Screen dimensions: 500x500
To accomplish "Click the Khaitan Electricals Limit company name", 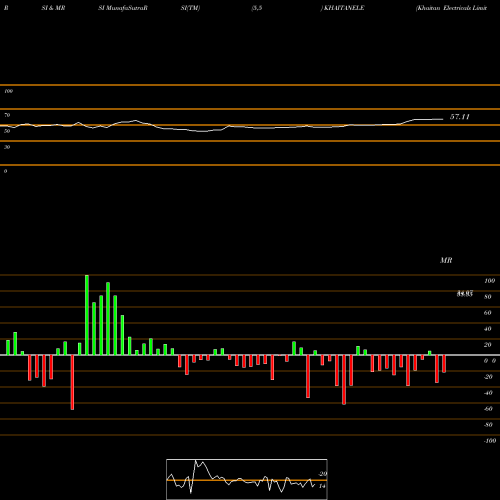I will click(452, 8).
